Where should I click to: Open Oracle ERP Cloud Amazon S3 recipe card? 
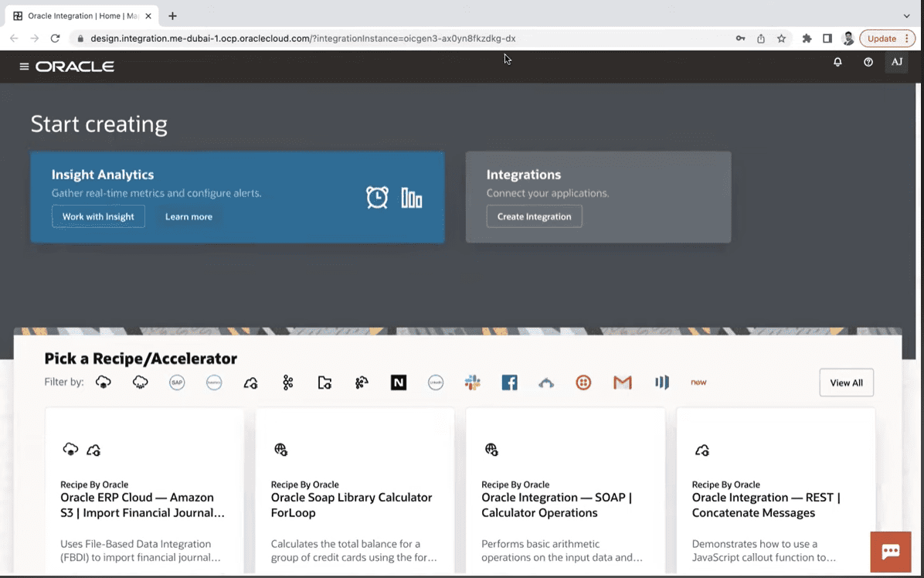point(144,490)
